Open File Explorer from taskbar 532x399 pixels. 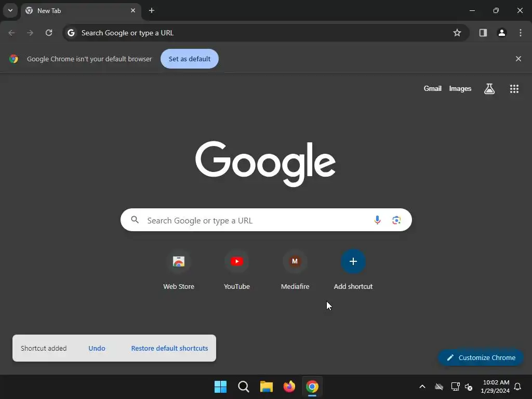point(267,387)
